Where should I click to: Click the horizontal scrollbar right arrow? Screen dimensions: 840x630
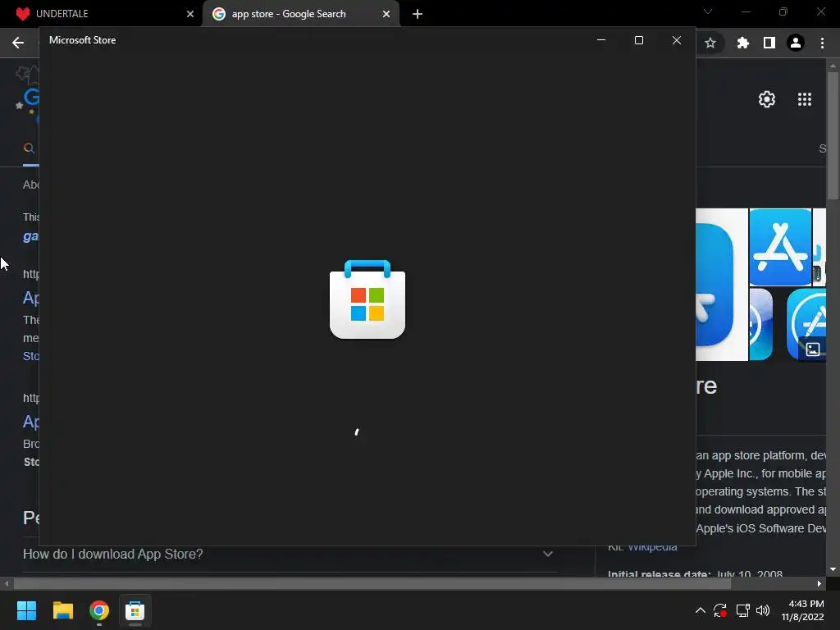[x=819, y=583]
